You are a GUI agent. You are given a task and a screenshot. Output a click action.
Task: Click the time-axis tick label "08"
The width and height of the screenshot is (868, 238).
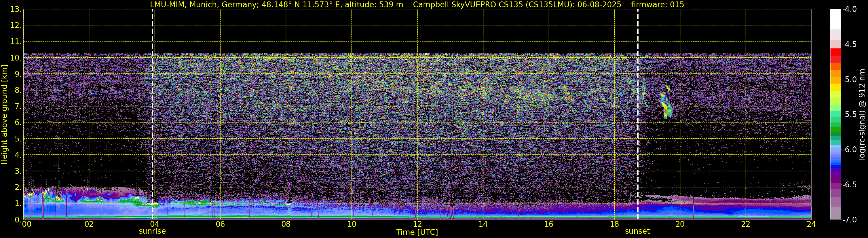[286, 224]
